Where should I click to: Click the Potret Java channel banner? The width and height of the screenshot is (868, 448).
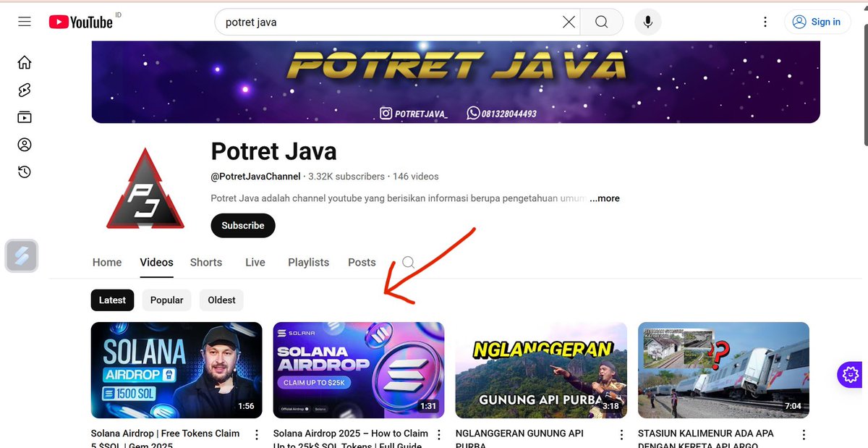click(456, 82)
